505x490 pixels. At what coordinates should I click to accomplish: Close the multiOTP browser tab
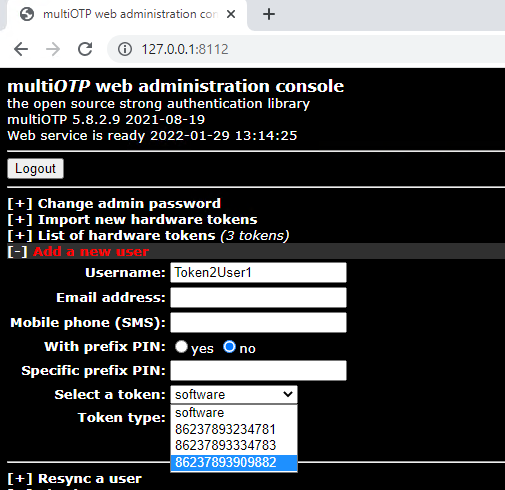coord(231,14)
